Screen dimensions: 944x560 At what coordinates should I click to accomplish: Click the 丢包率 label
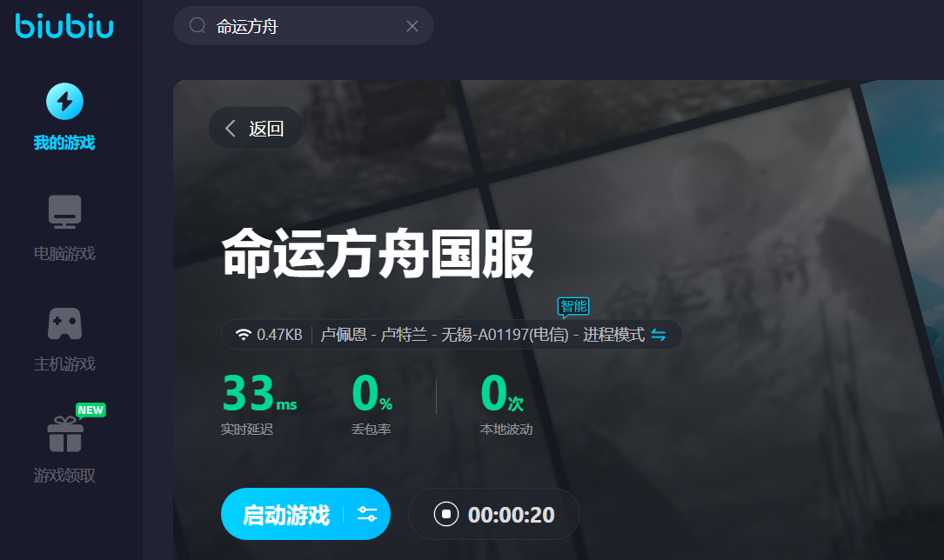[x=372, y=429]
